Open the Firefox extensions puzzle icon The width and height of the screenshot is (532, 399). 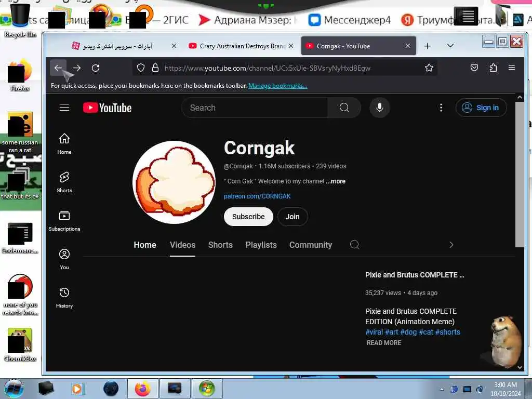pos(494,68)
